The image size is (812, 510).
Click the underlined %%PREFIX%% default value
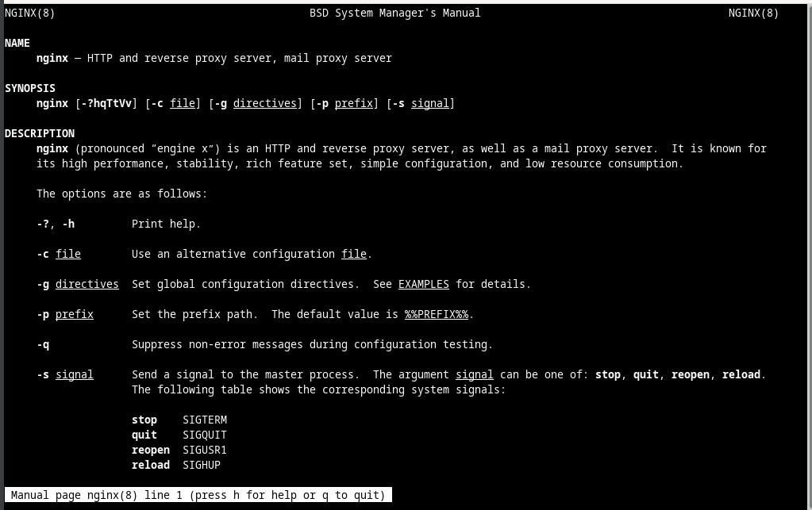[436, 314]
